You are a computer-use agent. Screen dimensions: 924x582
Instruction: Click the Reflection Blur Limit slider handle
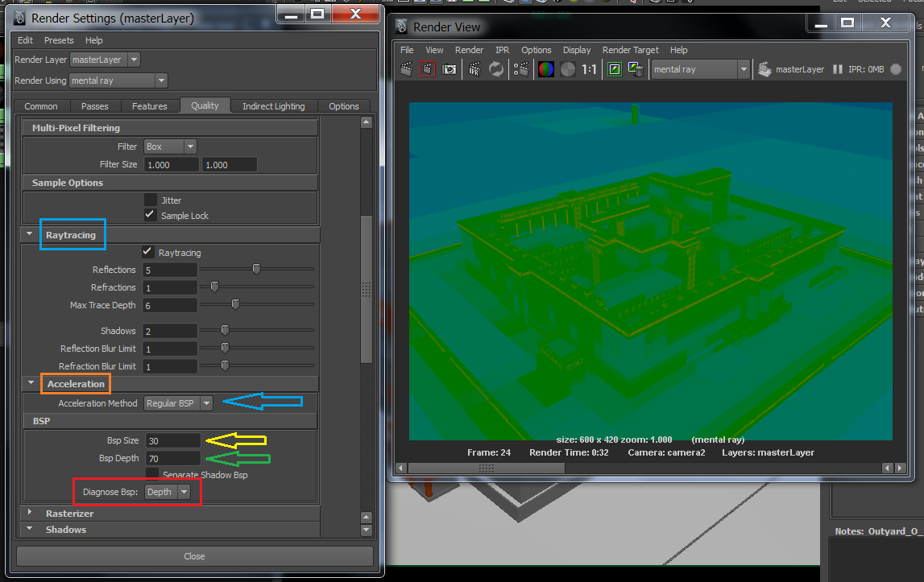click(x=225, y=348)
